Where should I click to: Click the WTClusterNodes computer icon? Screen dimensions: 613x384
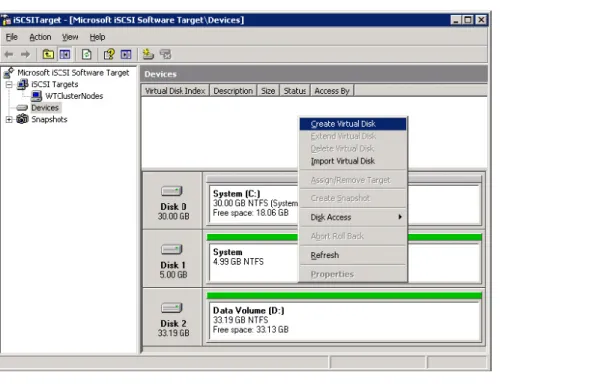(36, 96)
